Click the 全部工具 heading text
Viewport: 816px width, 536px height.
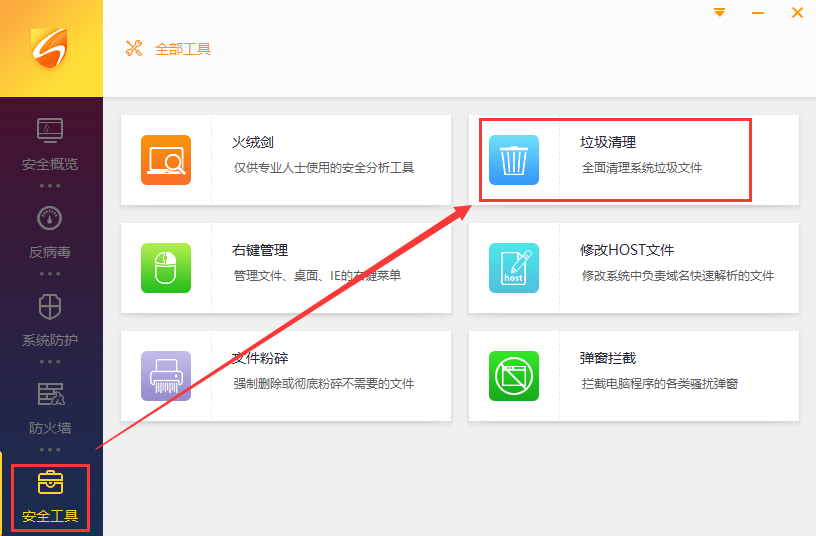tap(183, 49)
